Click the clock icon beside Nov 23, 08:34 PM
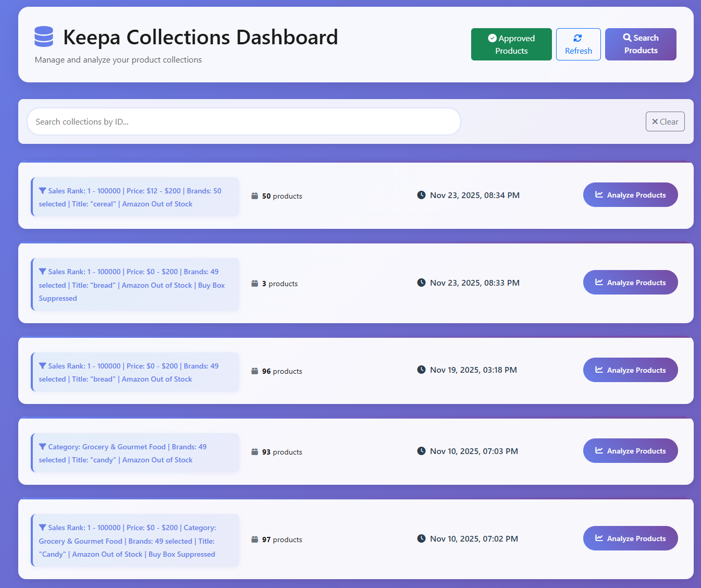The image size is (701, 588). 421,194
